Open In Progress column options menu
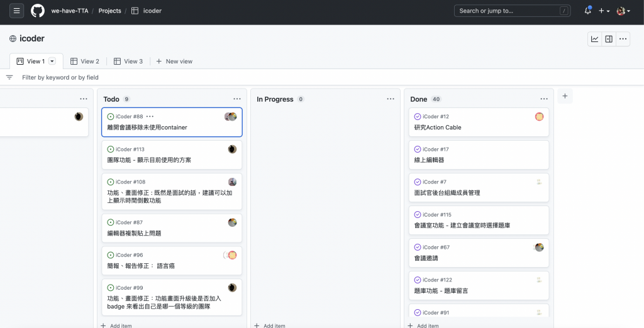 pos(391,99)
